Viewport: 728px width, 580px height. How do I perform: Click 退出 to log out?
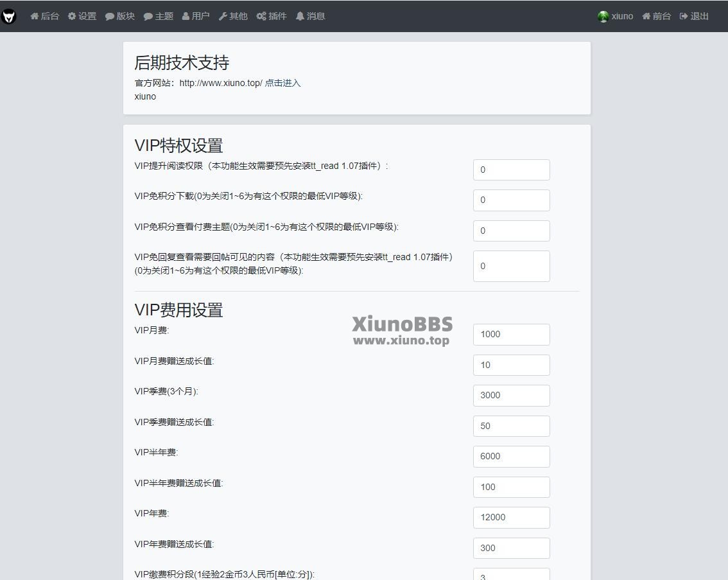(694, 16)
